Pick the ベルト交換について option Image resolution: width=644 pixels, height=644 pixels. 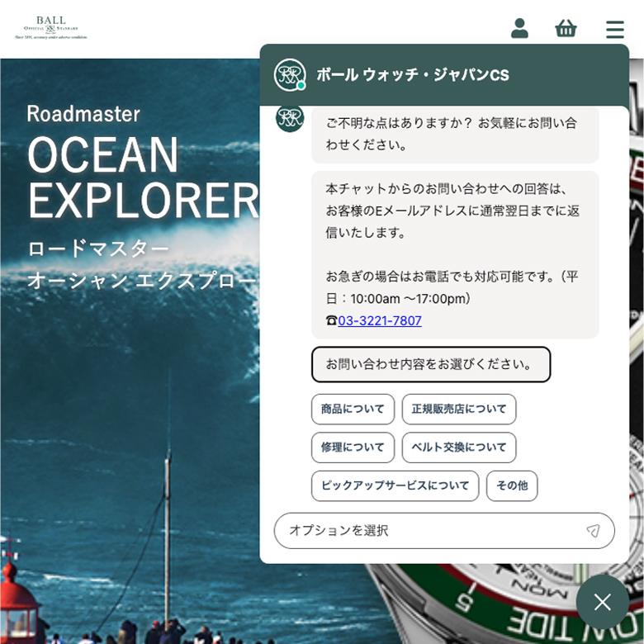(x=459, y=447)
